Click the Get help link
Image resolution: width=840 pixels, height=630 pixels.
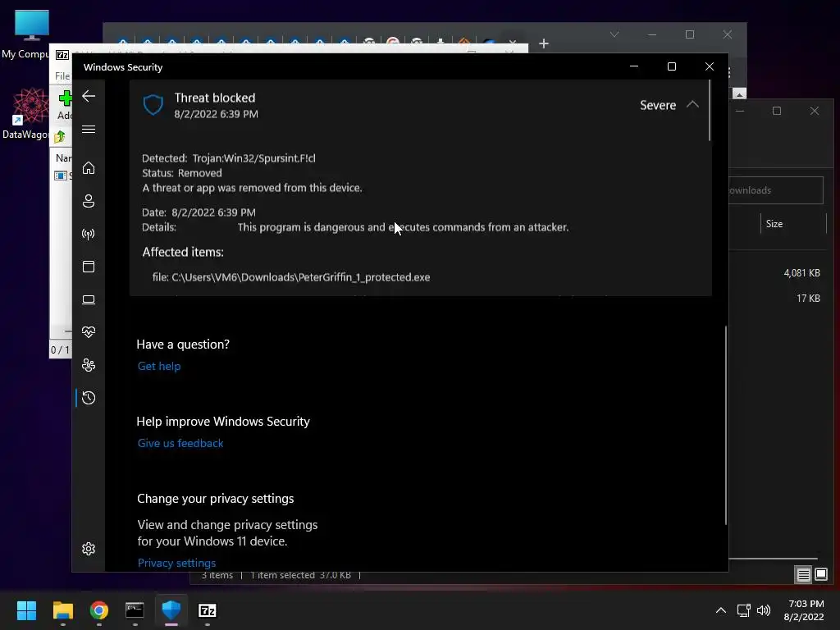click(159, 366)
